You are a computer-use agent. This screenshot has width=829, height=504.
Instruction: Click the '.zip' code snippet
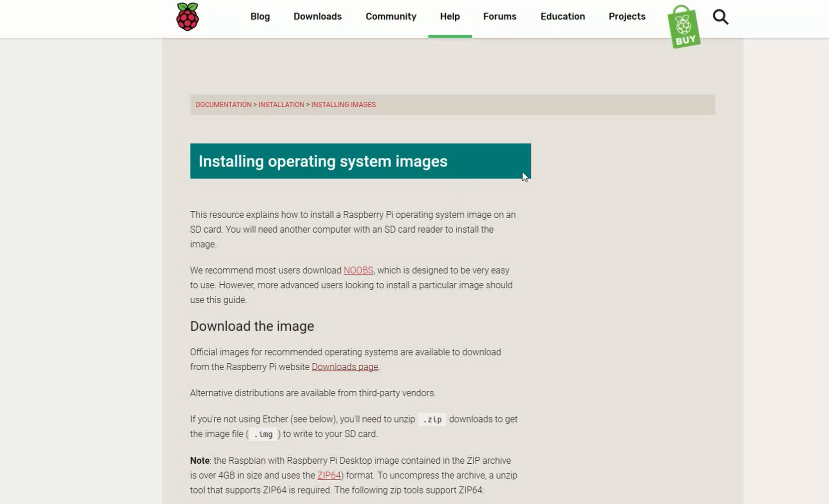pyautogui.click(x=432, y=420)
